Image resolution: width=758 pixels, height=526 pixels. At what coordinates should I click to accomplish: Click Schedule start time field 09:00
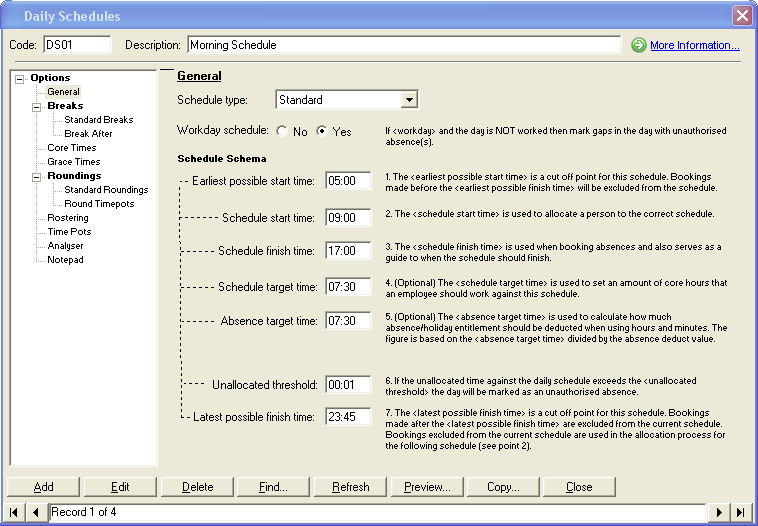tap(348, 218)
